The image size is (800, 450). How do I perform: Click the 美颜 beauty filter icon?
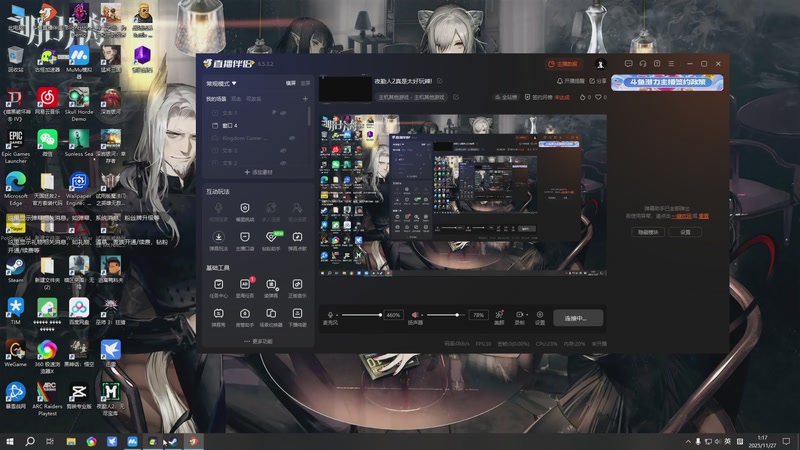pos(499,314)
